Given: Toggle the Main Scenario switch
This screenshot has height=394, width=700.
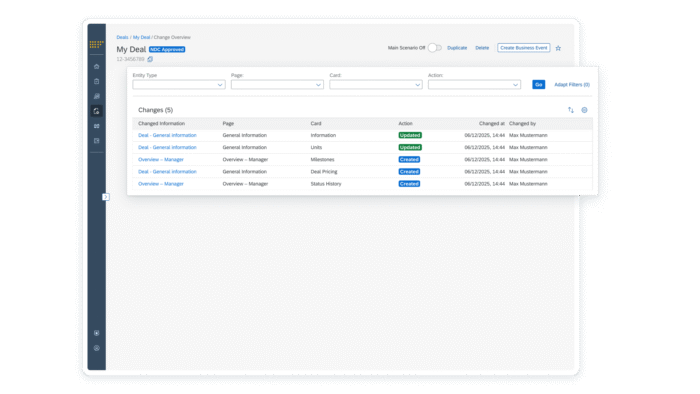Looking at the screenshot, I should 434,48.
